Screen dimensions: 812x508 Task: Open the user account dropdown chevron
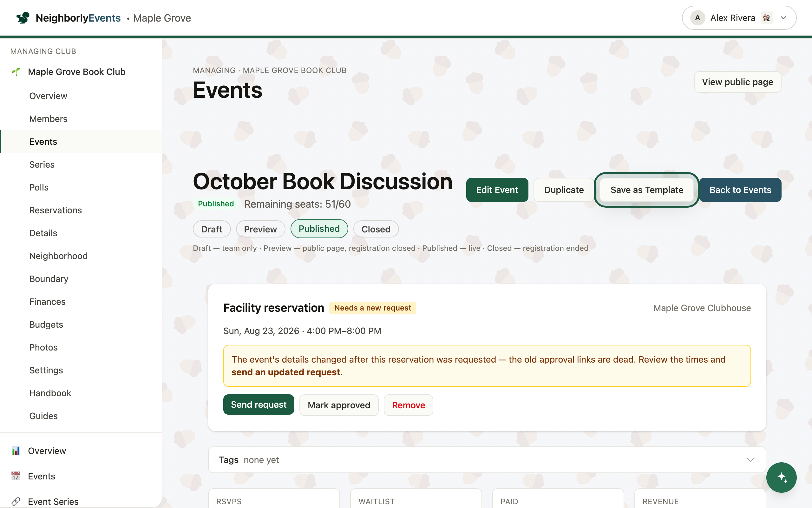[783, 18]
